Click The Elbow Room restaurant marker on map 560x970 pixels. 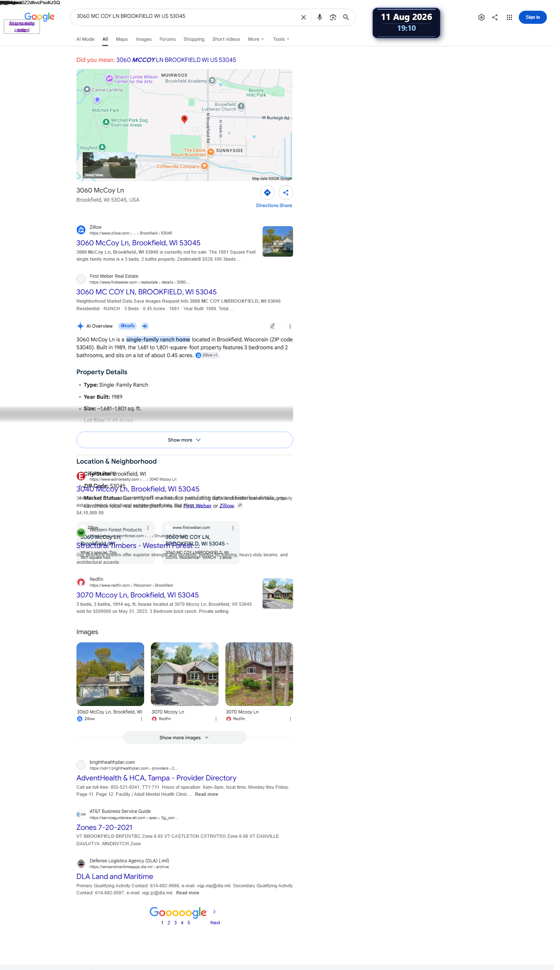coord(211,152)
